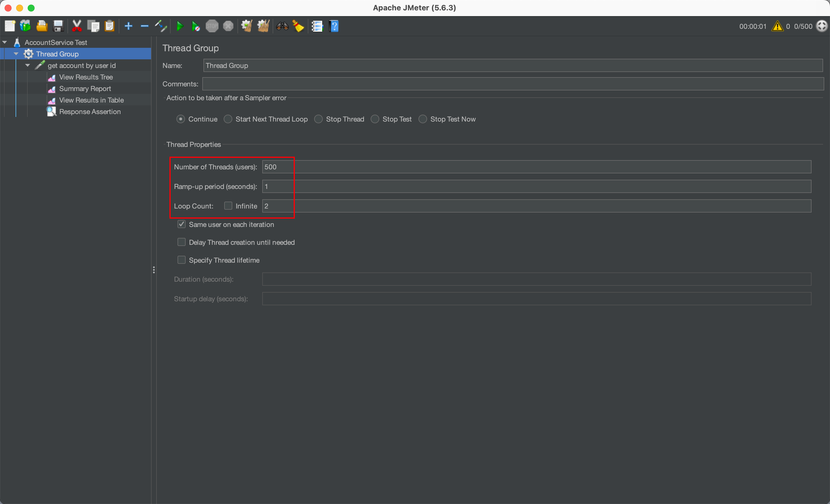Select the Stop Test radio button
The width and height of the screenshot is (830, 504).
click(375, 119)
